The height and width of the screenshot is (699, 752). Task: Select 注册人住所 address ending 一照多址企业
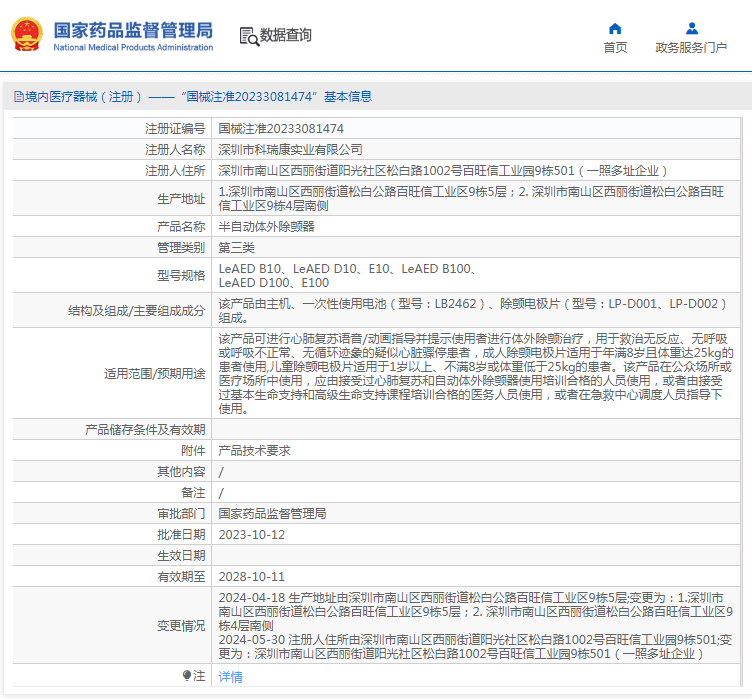click(x=443, y=171)
